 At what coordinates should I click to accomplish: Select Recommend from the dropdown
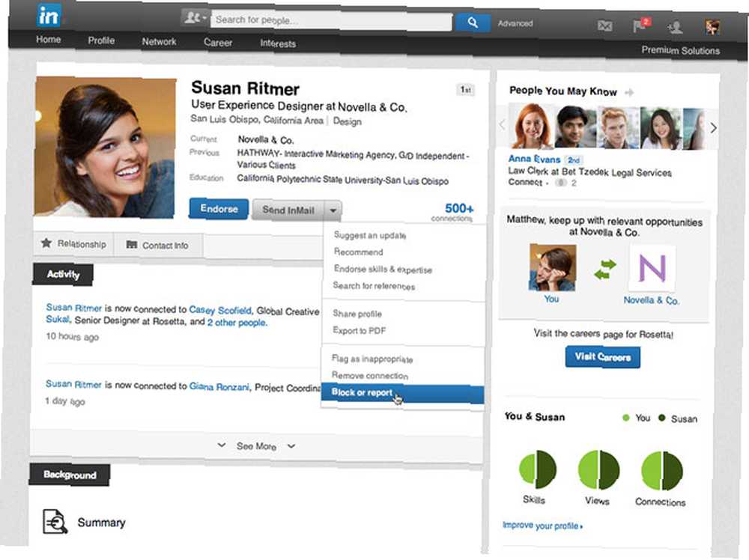[358, 252]
